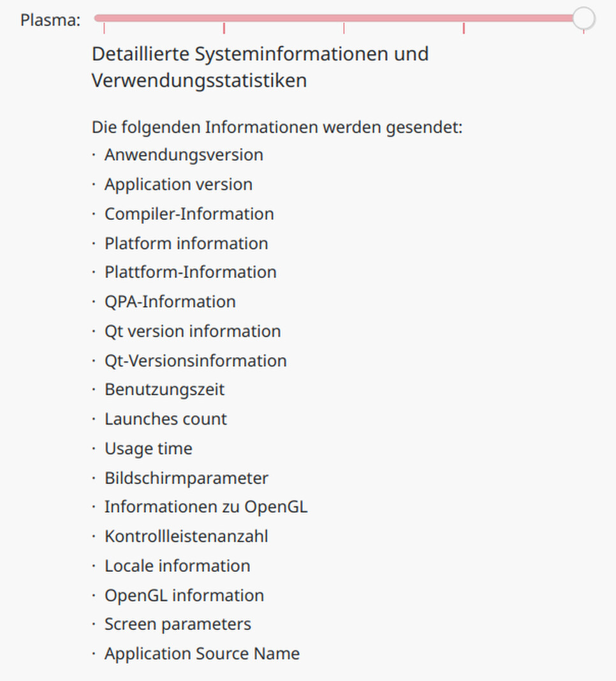Select the Benutzungszeit list entry
616x681 pixels.
click(165, 390)
